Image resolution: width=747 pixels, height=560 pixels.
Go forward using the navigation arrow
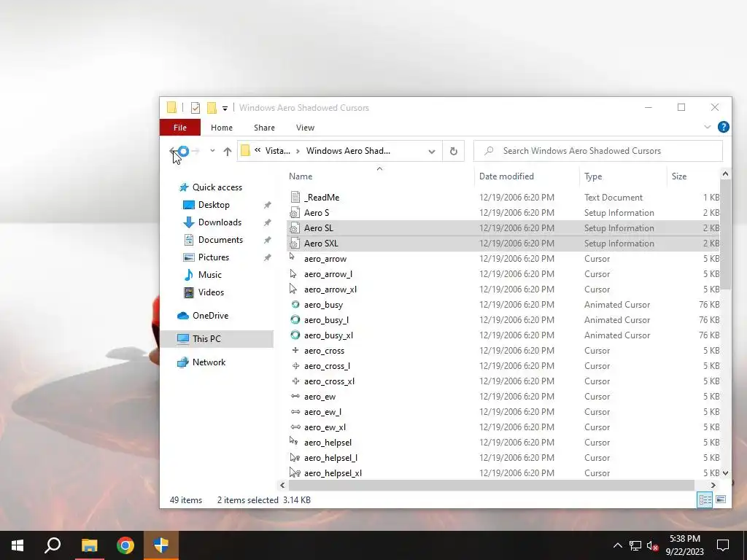196,152
